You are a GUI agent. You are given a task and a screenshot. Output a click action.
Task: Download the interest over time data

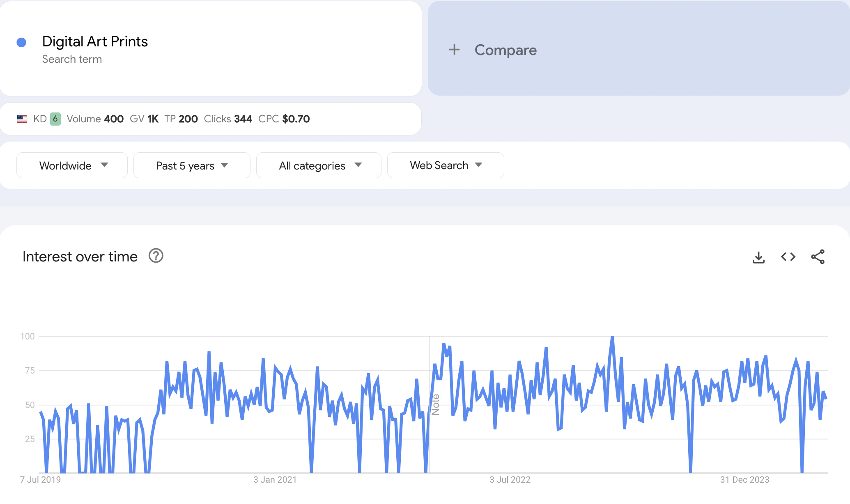758,257
